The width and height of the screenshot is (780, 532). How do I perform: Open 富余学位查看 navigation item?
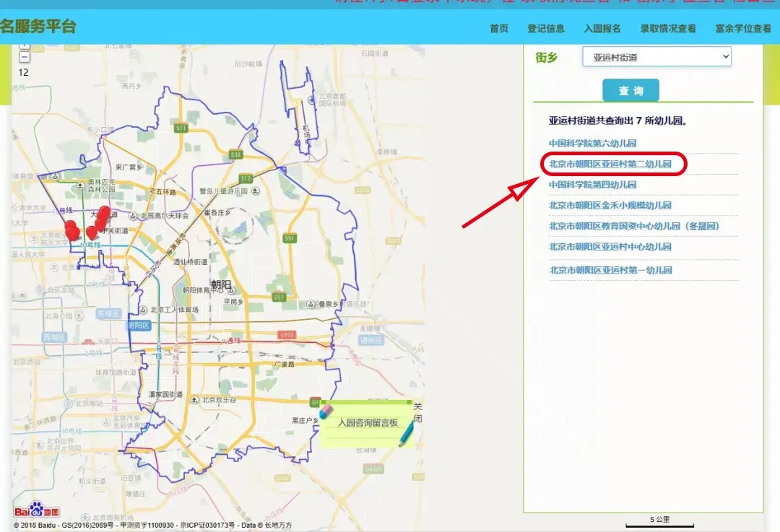(x=743, y=28)
